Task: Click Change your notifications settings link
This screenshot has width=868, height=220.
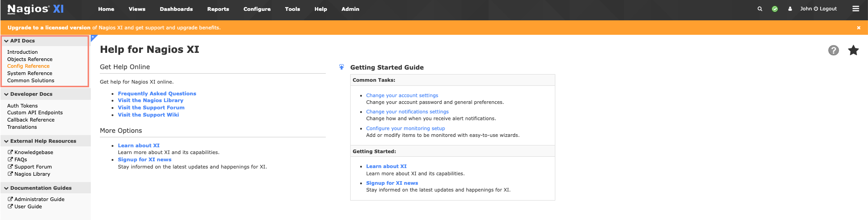Action: [407, 112]
